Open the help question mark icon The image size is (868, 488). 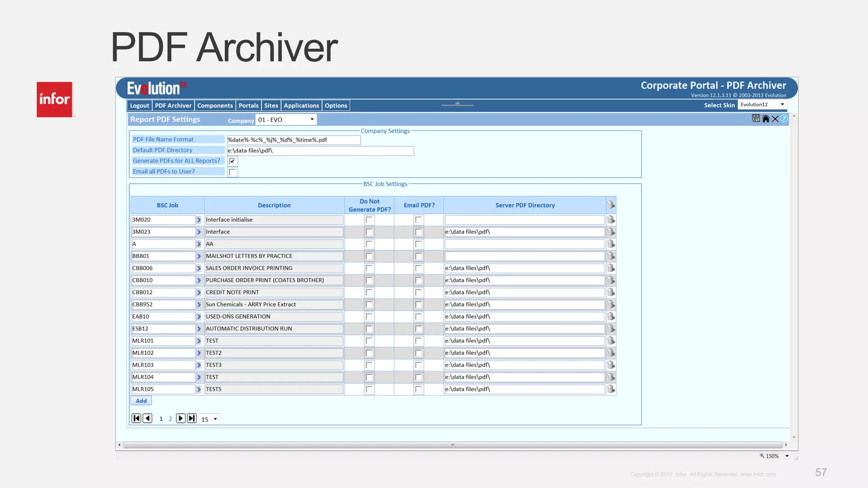(x=784, y=119)
